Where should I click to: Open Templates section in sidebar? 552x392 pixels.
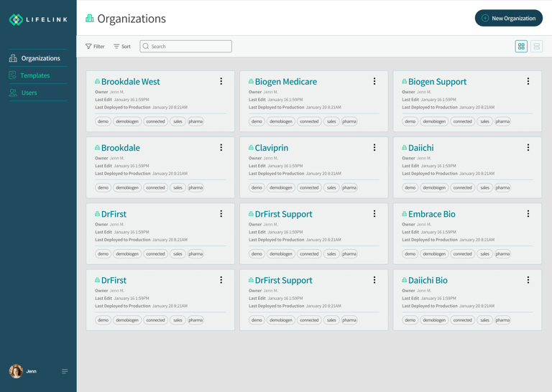38,75
